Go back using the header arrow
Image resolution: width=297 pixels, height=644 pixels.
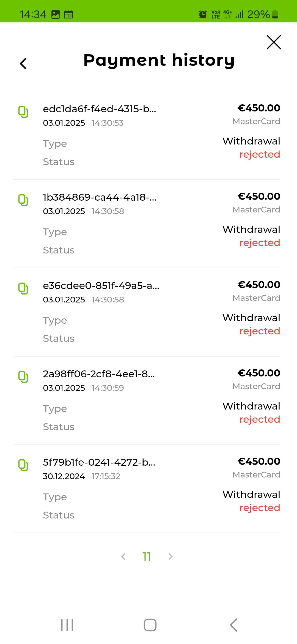click(24, 64)
